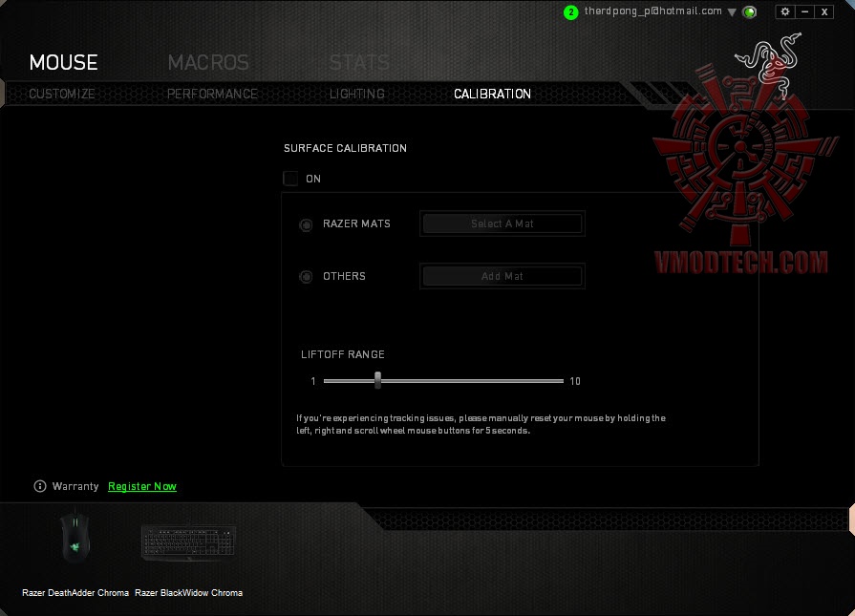Click the Warranty label text

tap(75, 486)
